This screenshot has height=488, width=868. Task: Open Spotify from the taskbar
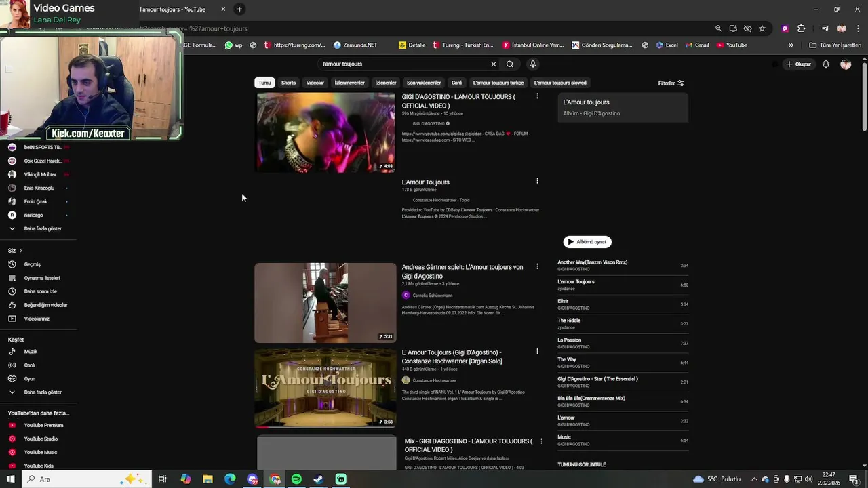pos(296,479)
